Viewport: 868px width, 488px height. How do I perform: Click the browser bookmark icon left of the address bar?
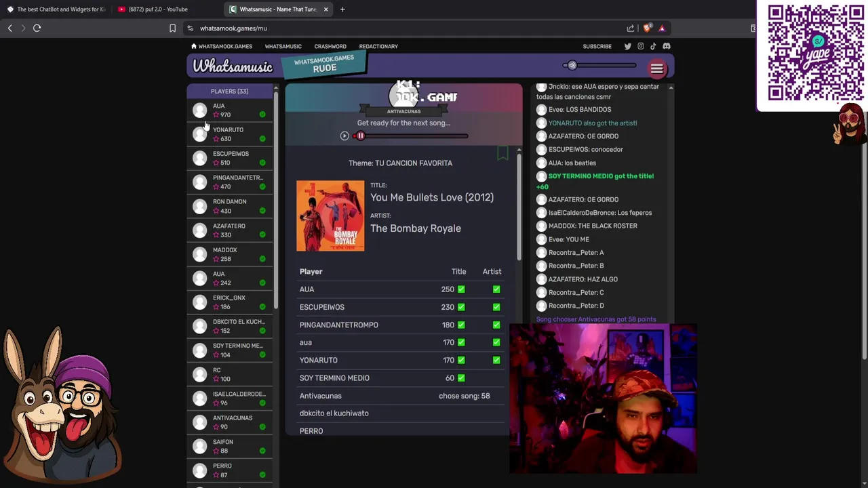point(172,28)
